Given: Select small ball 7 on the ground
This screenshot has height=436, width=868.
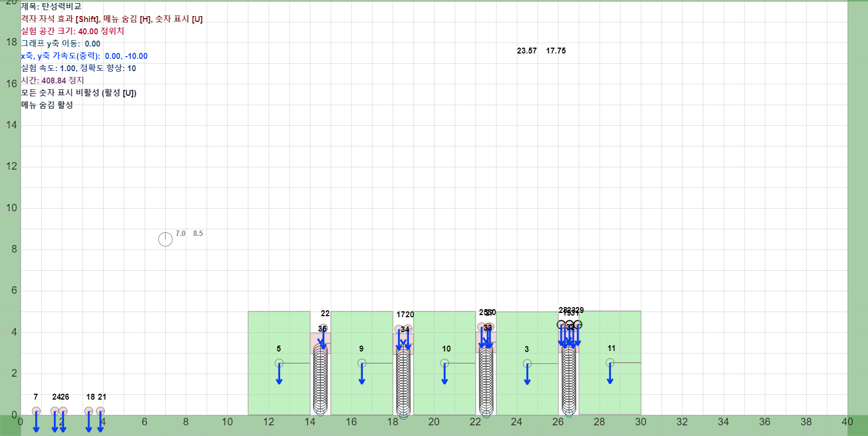Looking at the screenshot, I should (36, 411).
